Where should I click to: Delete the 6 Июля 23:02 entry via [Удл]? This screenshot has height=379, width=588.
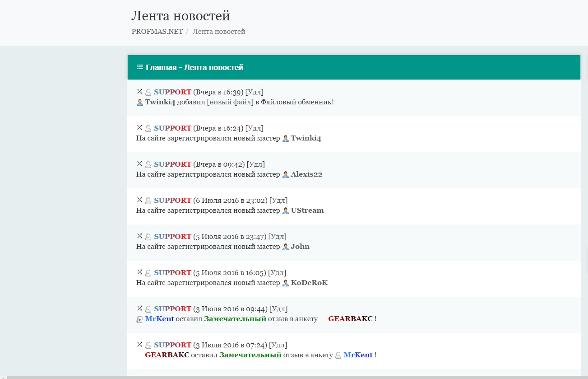click(x=278, y=201)
